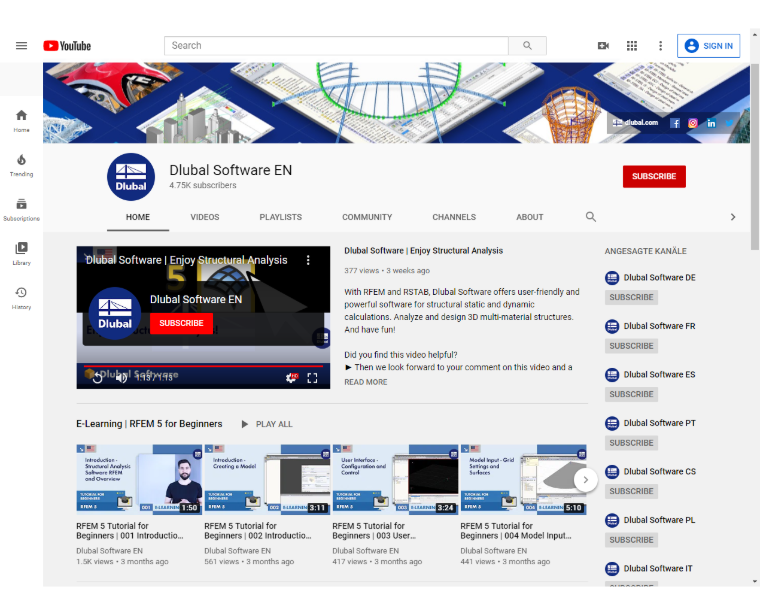Click the SIGN IN button
The height and width of the screenshot is (615, 760).
(x=708, y=46)
